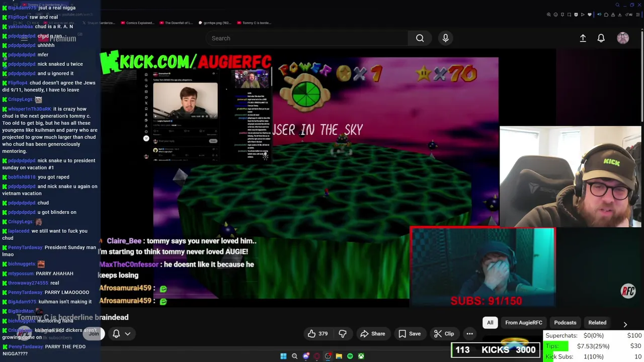Select the Related chip

597,323
